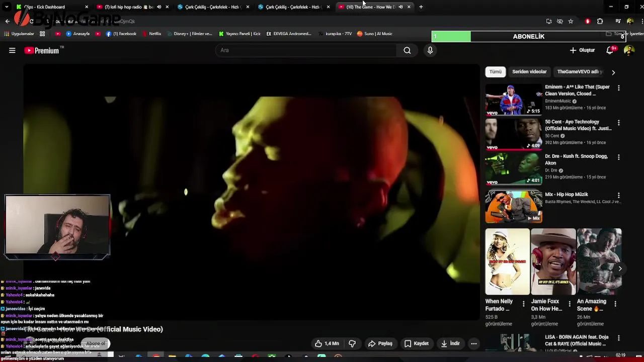Open the YouTube hamburger guide menu
Viewport: 644px width, 362px height.
[x=12, y=50]
